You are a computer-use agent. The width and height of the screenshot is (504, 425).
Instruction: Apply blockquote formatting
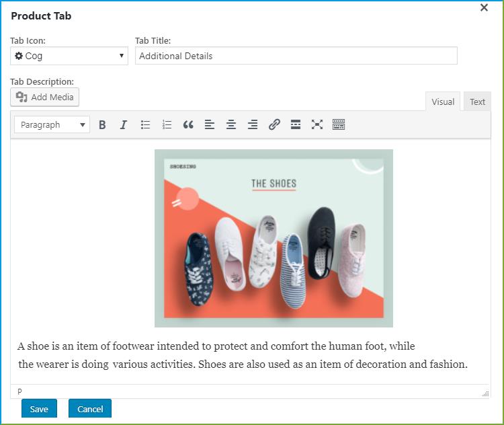point(188,124)
